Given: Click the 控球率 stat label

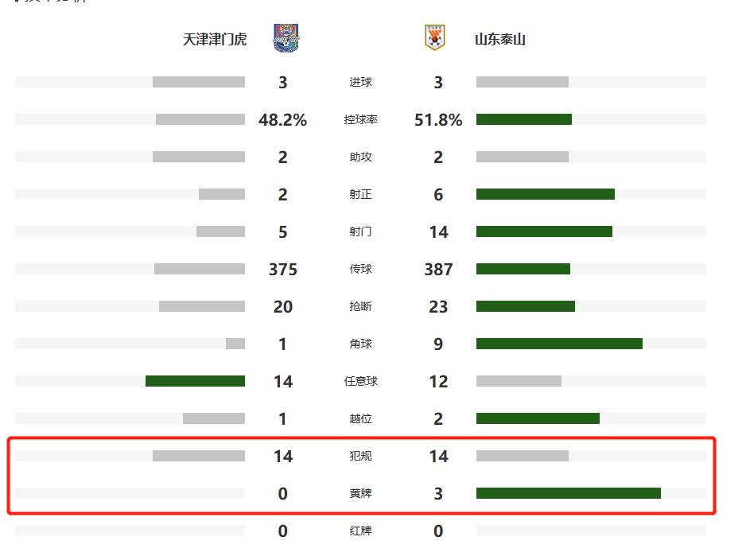Looking at the screenshot, I should click(360, 120).
